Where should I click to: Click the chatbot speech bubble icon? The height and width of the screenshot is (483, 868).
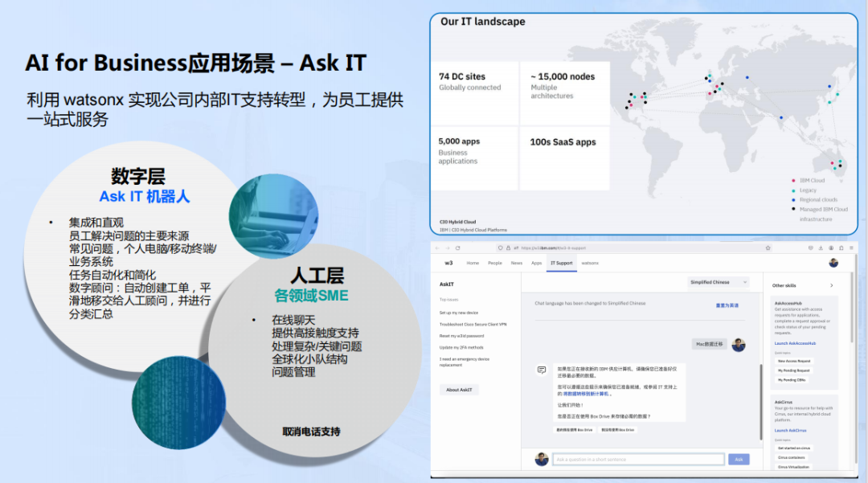click(542, 370)
